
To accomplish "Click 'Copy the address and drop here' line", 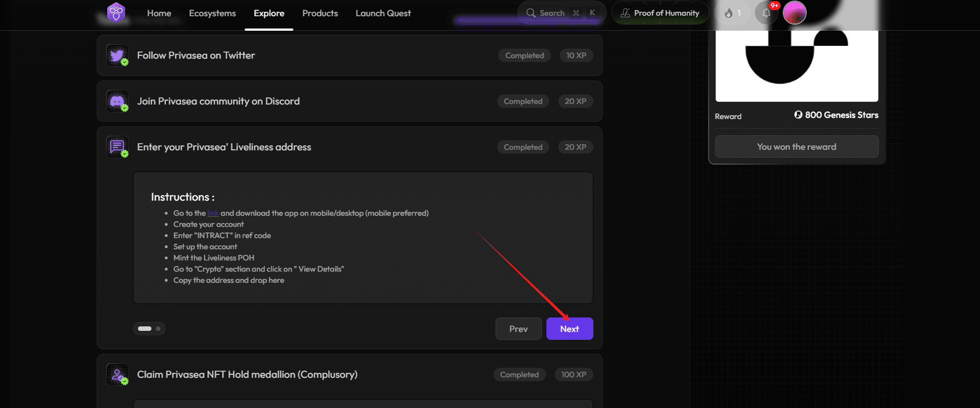I will click(229, 280).
